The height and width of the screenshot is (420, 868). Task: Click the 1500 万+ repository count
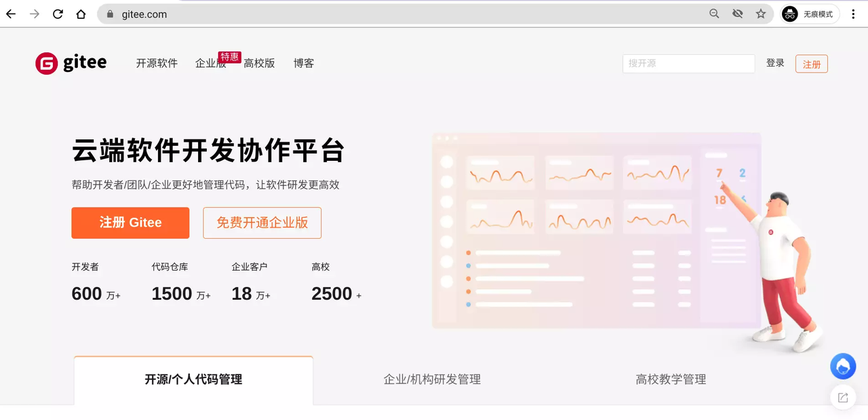pyautogui.click(x=181, y=294)
